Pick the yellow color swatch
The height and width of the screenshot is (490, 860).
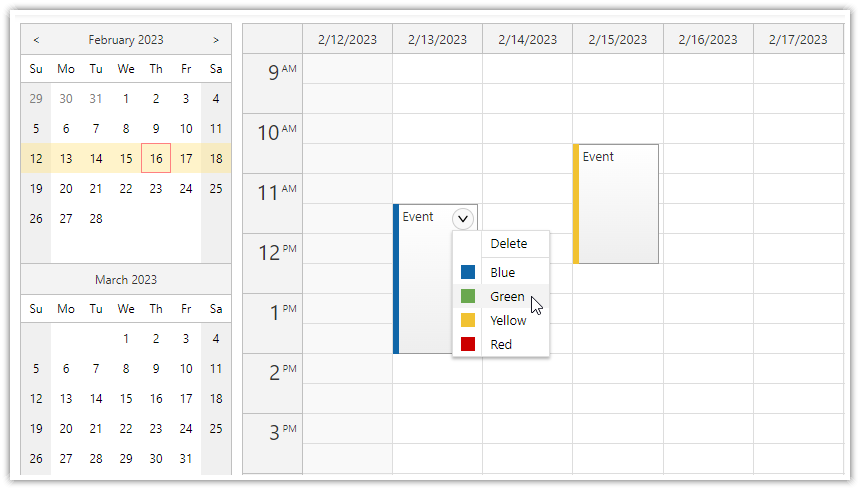tap(468, 320)
